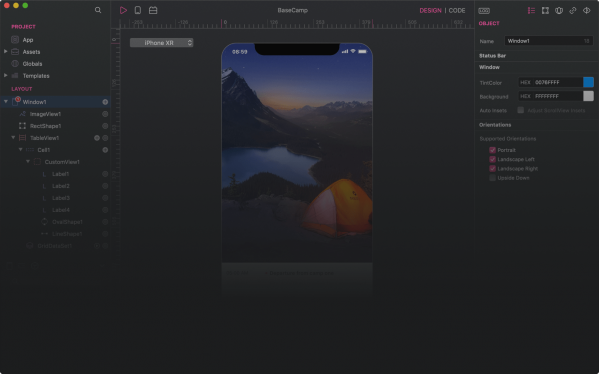Click the red badge on Window1 icon
Screen dimensions: 599x374
(18, 99)
